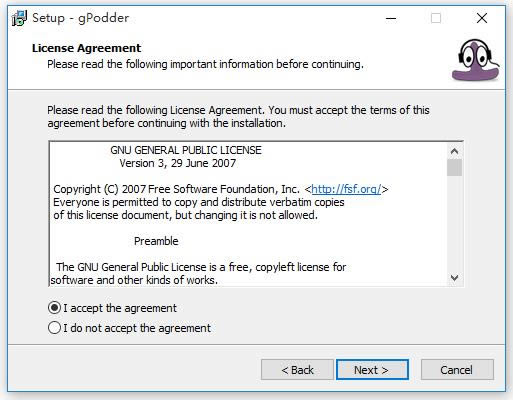Cancel the gPodder installation

tap(457, 370)
